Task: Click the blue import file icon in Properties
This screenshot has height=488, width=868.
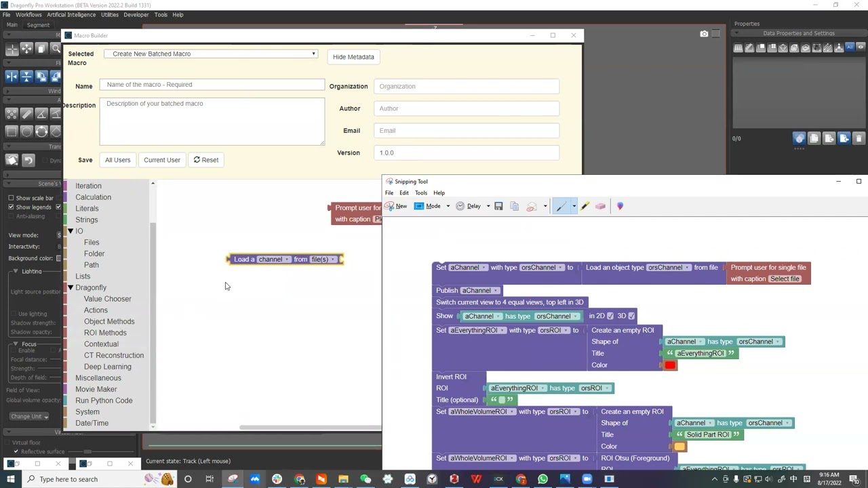Action: [844, 138]
